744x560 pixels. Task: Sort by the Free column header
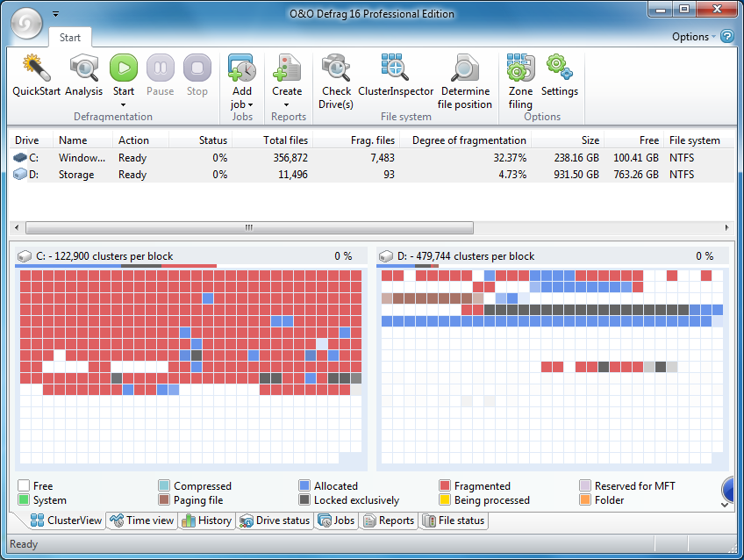coord(634,140)
